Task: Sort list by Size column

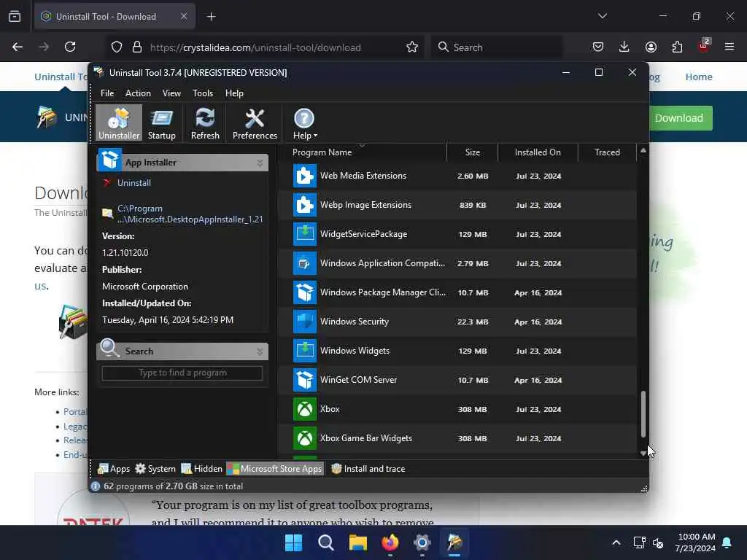Action: (472, 152)
